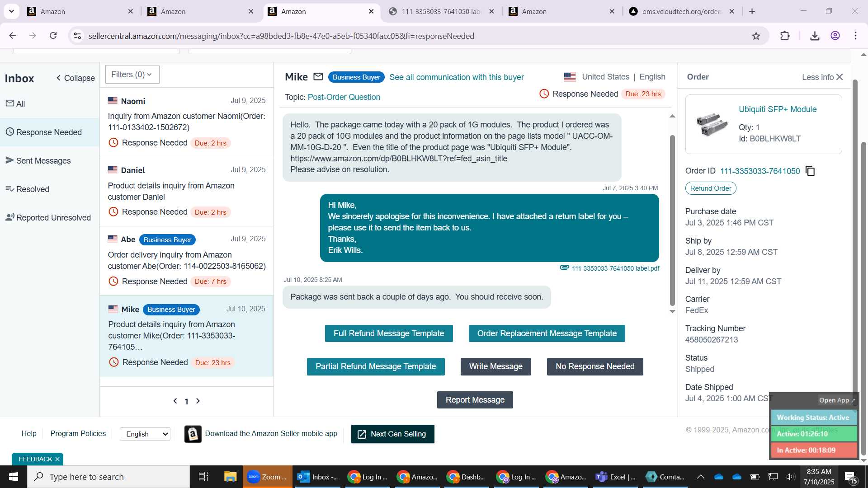
Task: Open Windows Start menu
Action: coord(14,477)
